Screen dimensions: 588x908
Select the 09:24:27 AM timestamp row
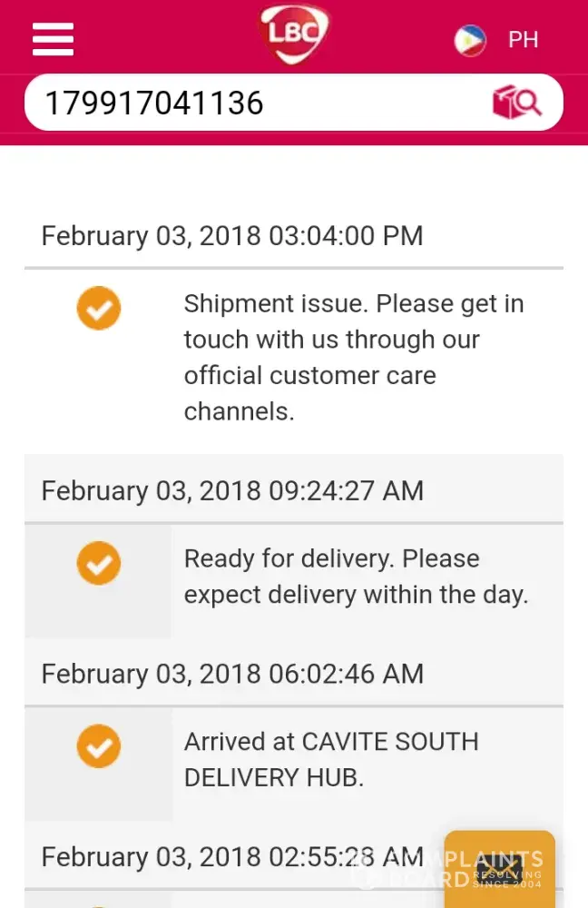point(232,491)
